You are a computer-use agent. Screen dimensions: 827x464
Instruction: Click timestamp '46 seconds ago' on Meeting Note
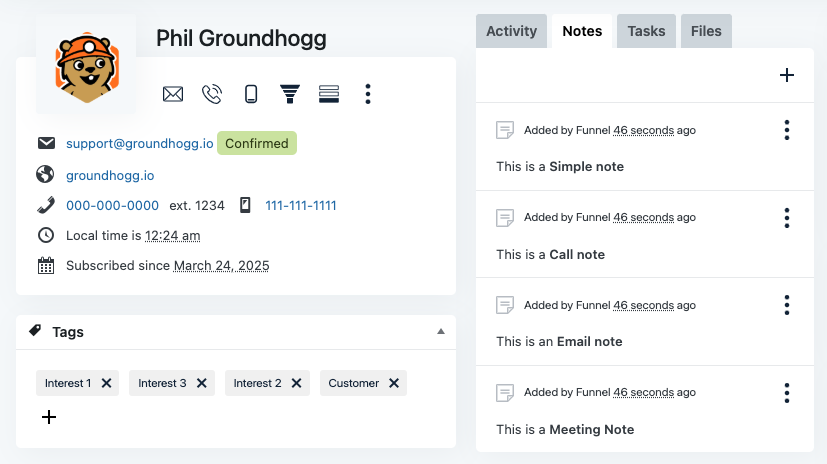click(x=655, y=392)
